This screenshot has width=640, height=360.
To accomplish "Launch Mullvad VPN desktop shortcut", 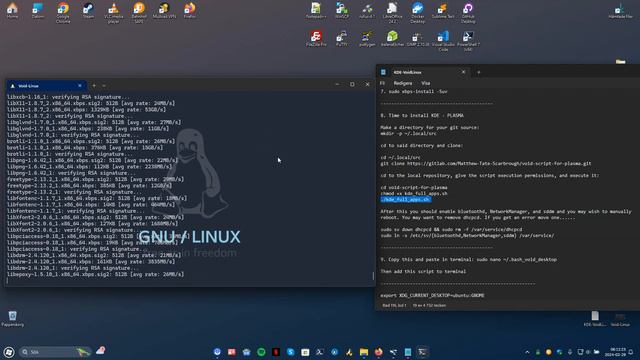I will (164, 11).
